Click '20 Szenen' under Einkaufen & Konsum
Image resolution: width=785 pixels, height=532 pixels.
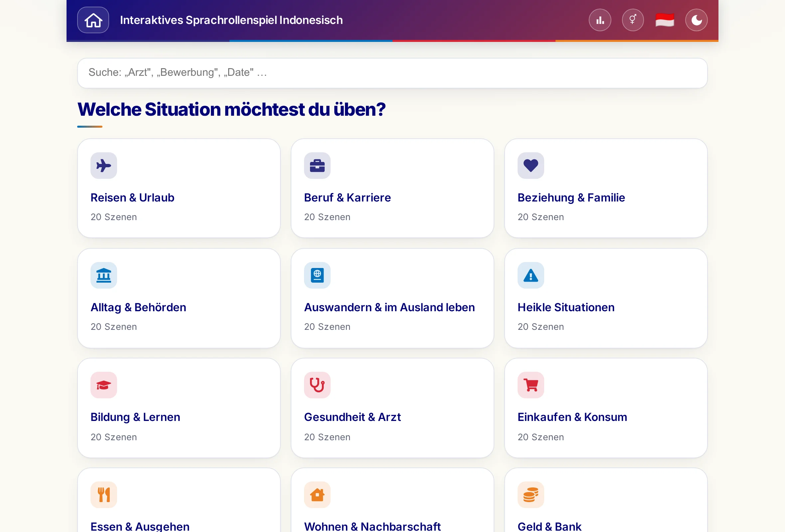[x=541, y=437]
